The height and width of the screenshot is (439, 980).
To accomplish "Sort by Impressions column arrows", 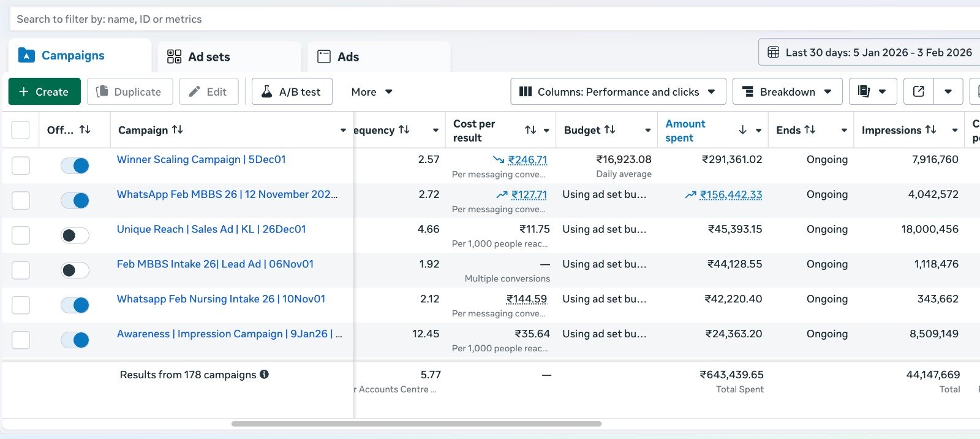I will [x=931, y=129].
